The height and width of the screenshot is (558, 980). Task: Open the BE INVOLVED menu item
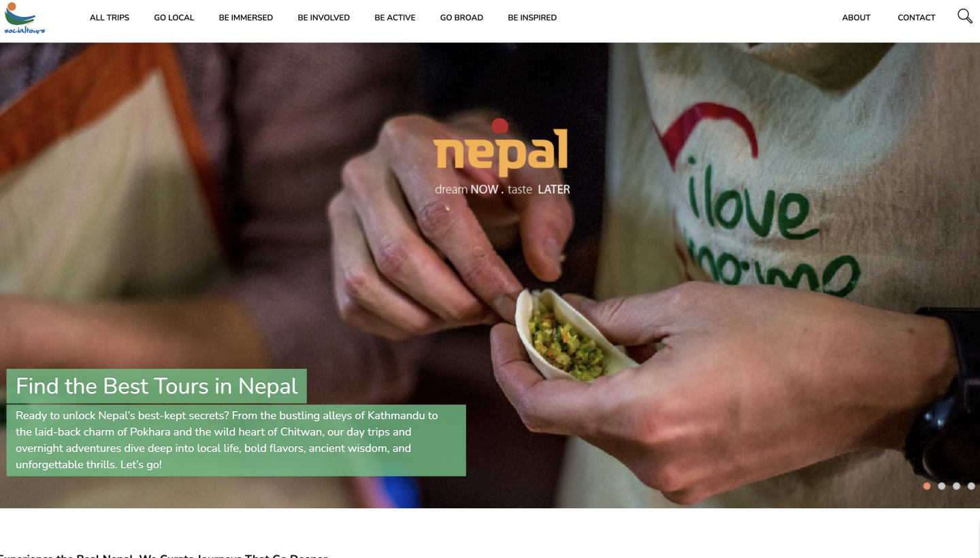[324, 18]
